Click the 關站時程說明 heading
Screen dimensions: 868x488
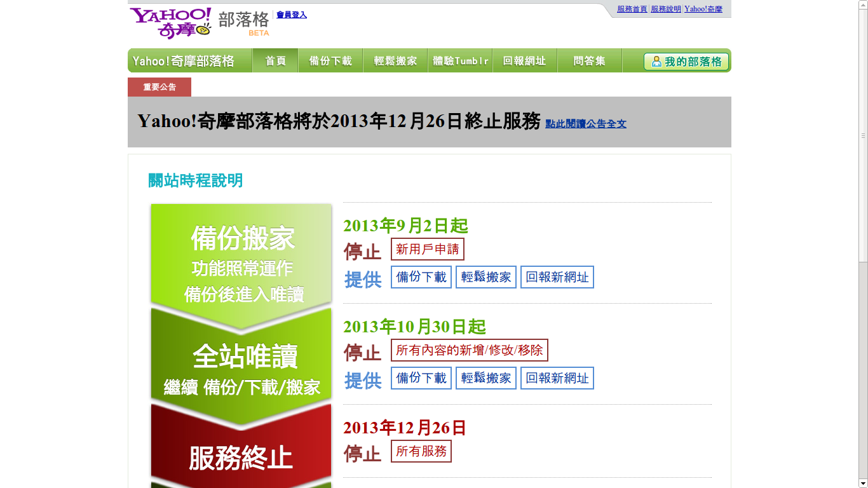pyautogui.click(x=196, y=180)
